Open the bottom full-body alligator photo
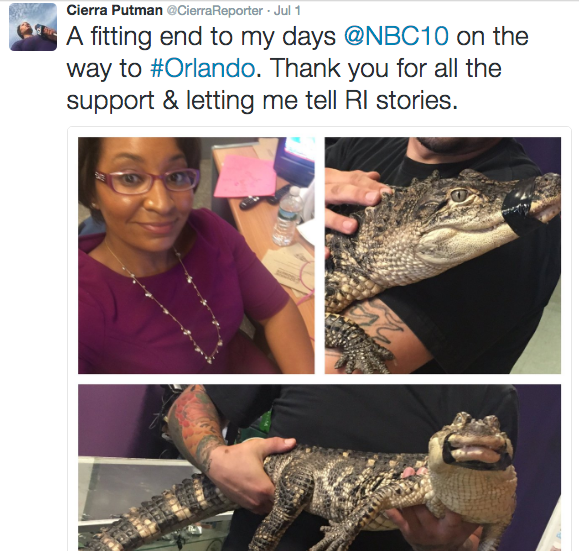579x551 pixels. (319, 467)
